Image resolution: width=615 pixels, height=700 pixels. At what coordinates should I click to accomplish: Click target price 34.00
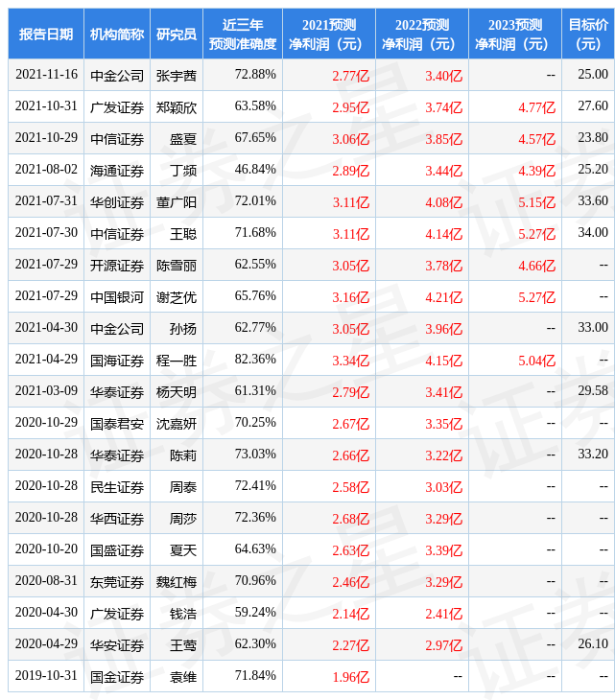[x=593, y=233]
